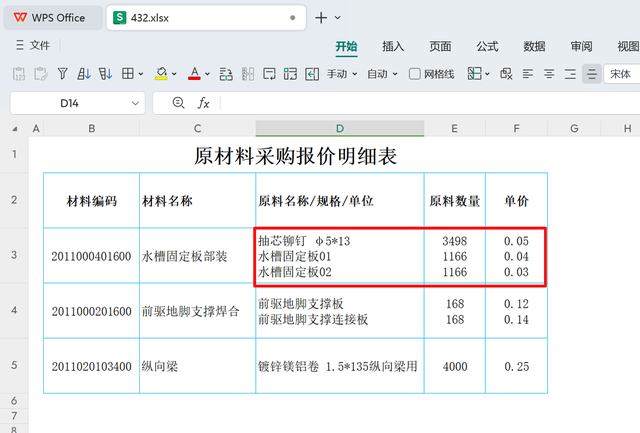Screen dimensions: 640x433
Task: Select column D header
Action: tap(340, 129)
